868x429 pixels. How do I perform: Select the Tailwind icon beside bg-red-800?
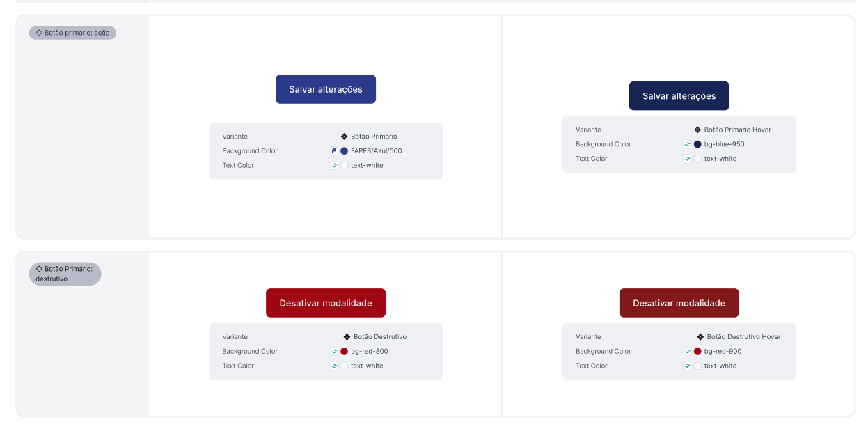tap(334, 352)
